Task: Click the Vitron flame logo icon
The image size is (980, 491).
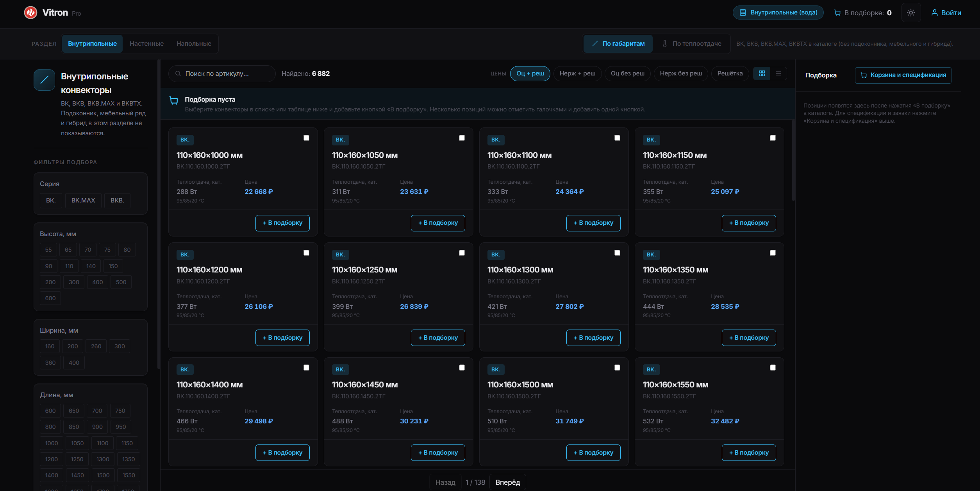Action: [30, 13]
